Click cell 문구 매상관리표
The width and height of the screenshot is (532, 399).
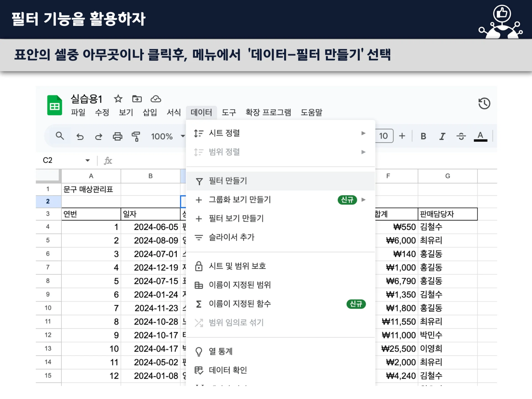(91, 189)
